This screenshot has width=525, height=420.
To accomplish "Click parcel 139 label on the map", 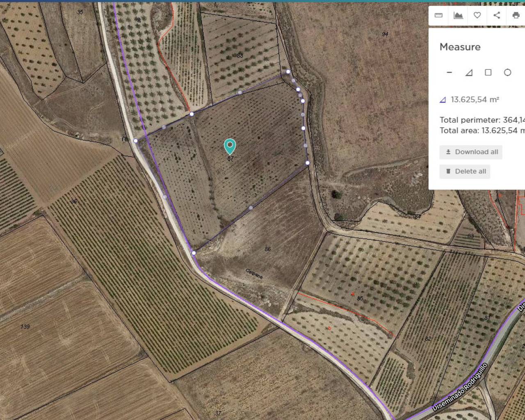I will pyautogui.click(x=25, y=326).
